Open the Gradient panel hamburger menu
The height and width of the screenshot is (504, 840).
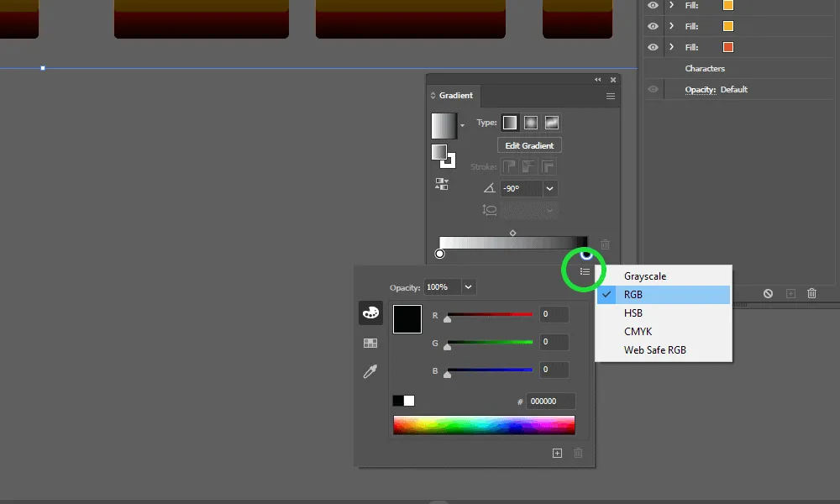pyautogui.click(x=610, y=97)
